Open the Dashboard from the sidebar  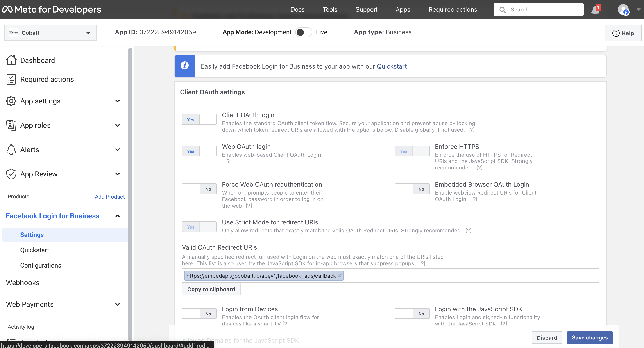click(37, 60)
